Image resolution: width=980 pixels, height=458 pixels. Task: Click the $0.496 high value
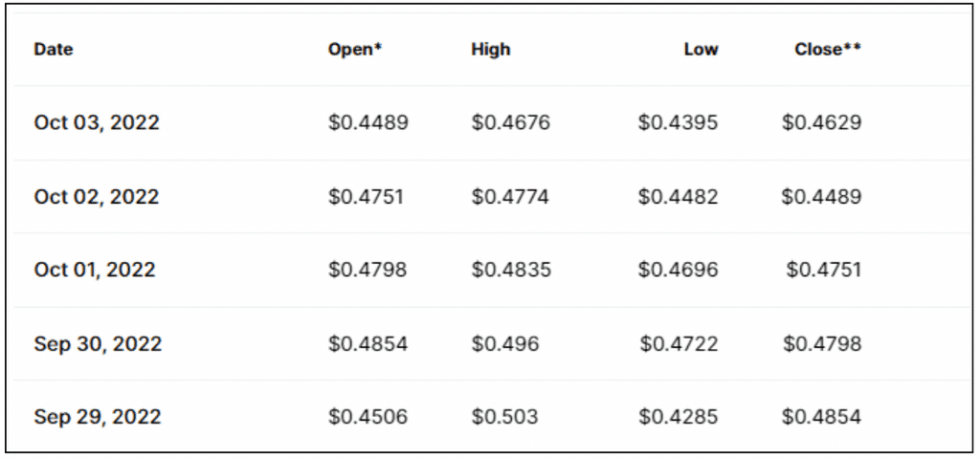[505, 343]
